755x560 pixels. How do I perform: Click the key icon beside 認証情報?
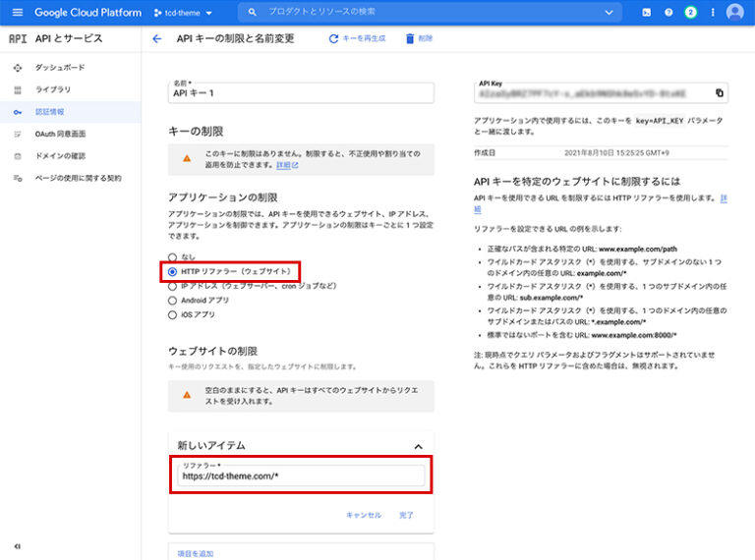pos(18,112)
